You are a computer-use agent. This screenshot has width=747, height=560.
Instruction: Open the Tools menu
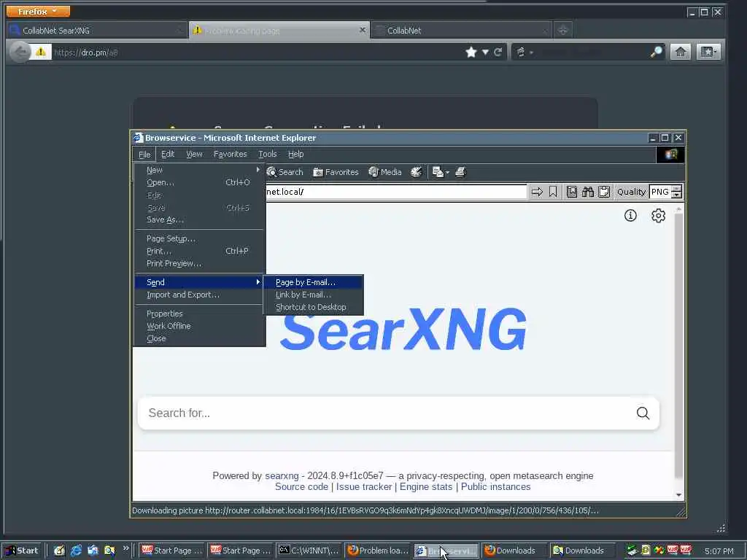[267, 155]
